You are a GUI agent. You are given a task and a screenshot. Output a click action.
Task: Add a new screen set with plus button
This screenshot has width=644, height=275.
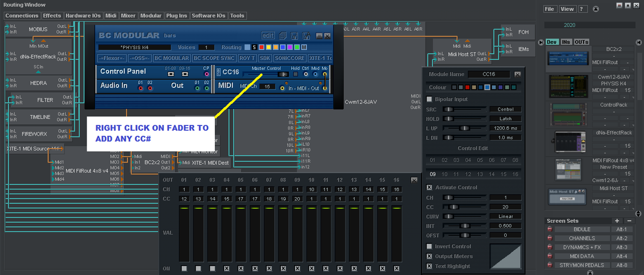pyautogui.click(x=617, y=221)
